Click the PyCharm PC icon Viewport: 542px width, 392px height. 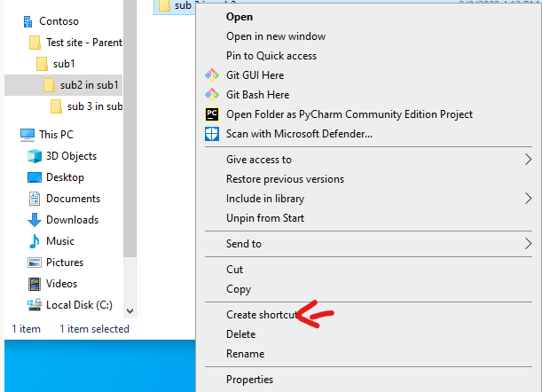[212, 114]
